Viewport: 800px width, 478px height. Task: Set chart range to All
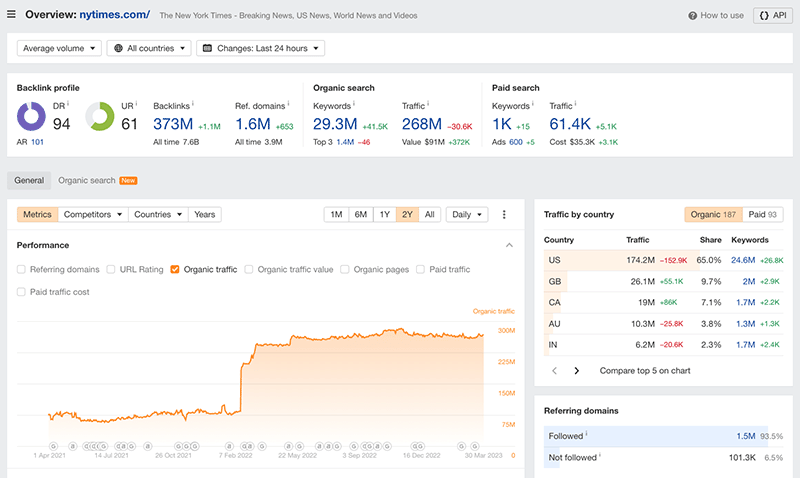click(430, 215)
